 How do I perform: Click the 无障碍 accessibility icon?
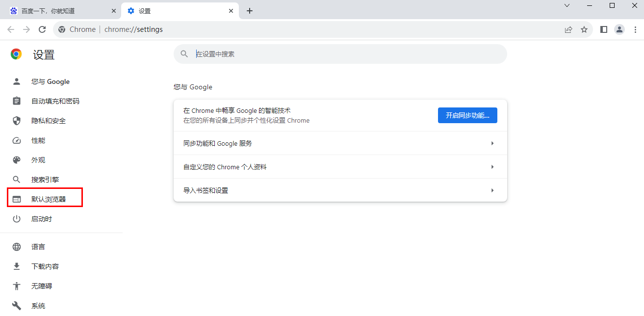coord(17,286)
